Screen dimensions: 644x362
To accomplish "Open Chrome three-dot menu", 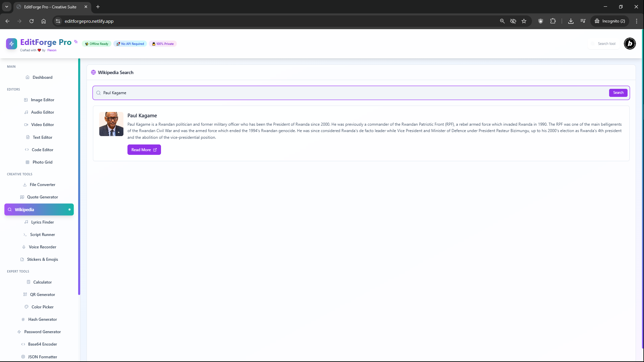I will pos(637,21).
